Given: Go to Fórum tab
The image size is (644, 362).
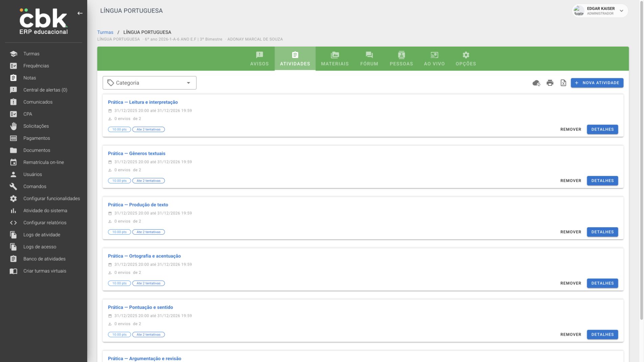Looking at the screenshot, I should [x=369, y=59].
